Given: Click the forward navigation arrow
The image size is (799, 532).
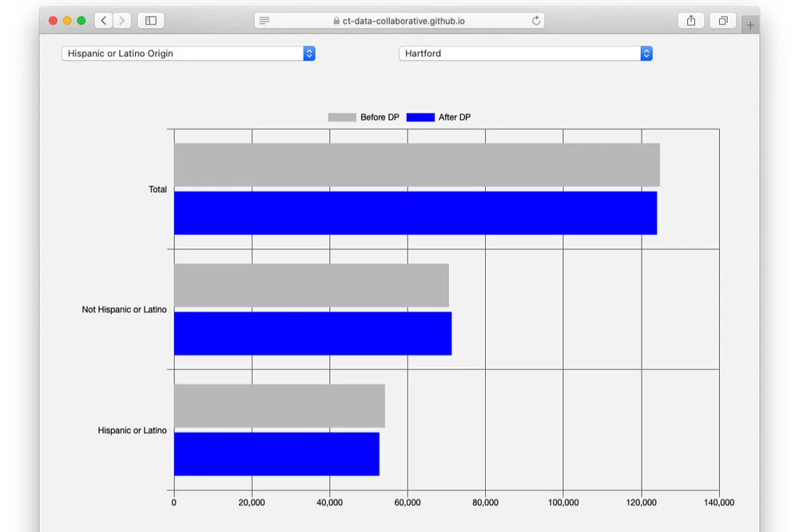Looking at the screenshot, I should tap(120, 20).
